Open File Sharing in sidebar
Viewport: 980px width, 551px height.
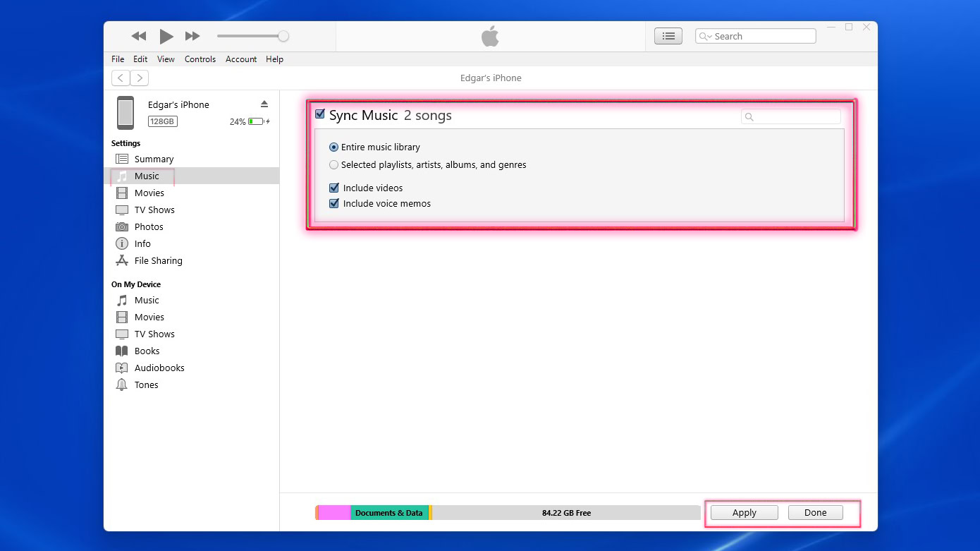tap(158, 260)
